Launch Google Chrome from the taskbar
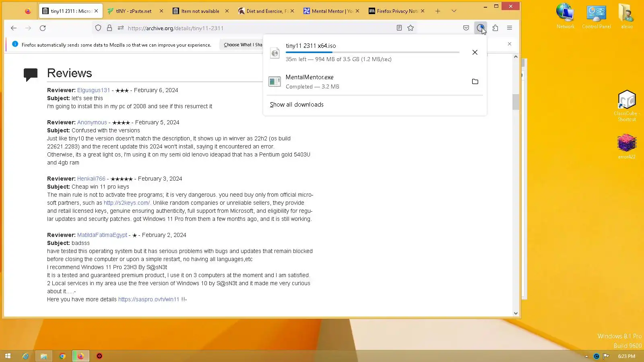This screenshot has width=644, height=362. tap(62, 356)
